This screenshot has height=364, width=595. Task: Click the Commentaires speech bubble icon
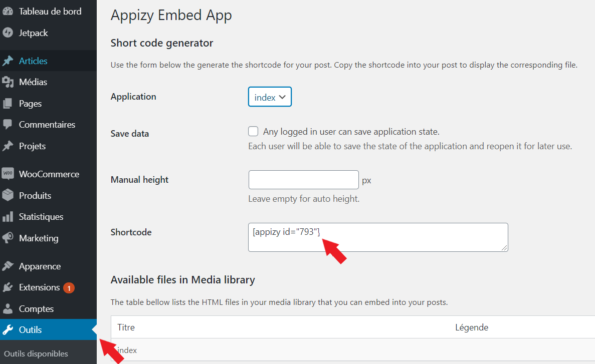click(8, 124)
